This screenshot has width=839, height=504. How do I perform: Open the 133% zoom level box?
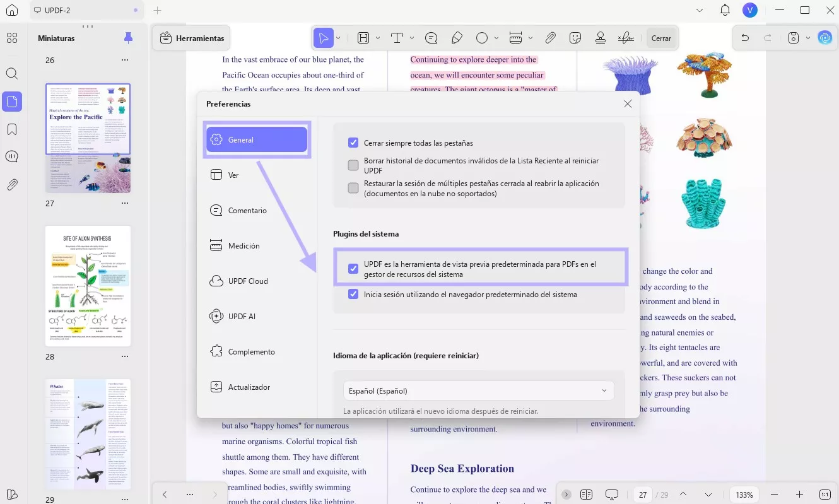point(744,495)
